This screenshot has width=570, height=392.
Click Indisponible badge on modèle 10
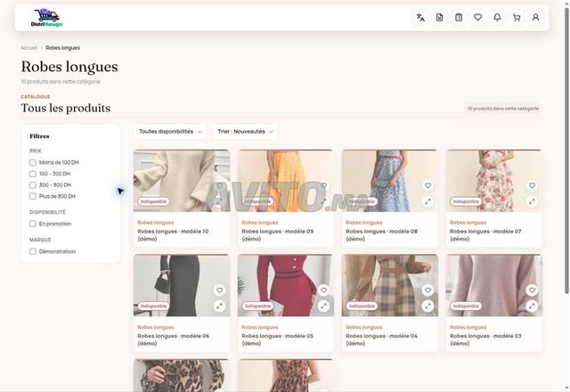pos(153,201)
